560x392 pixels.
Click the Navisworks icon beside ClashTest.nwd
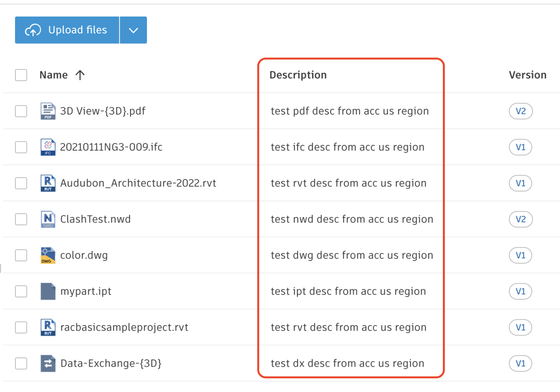[x=48, y=219]
